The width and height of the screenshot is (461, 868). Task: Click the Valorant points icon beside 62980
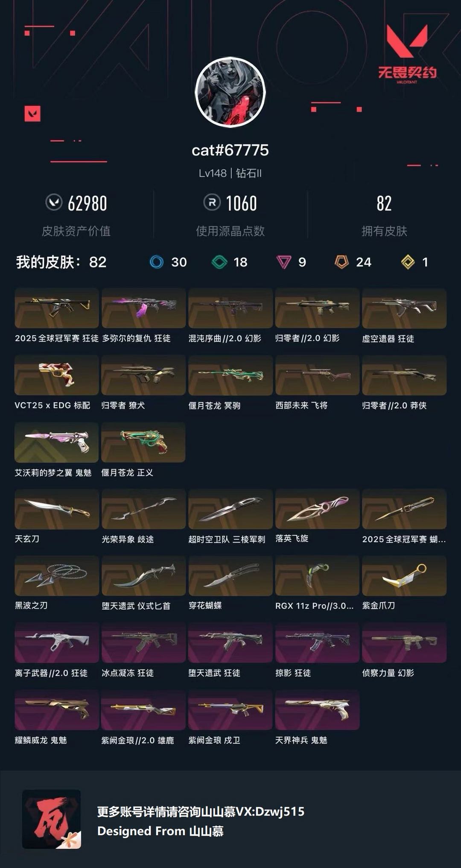pos(54,202)
